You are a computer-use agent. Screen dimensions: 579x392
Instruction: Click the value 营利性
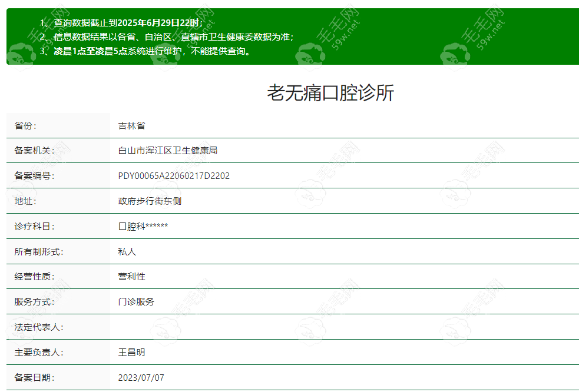131,277
